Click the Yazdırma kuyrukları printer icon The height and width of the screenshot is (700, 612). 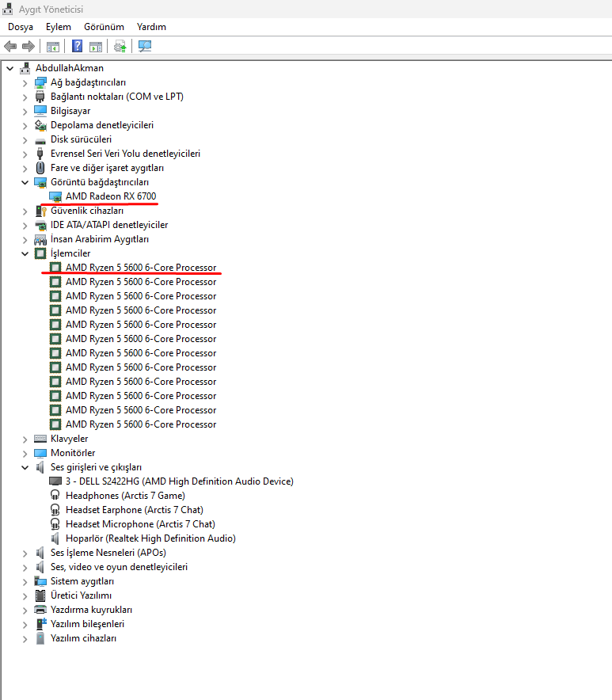tap(40, 610)
